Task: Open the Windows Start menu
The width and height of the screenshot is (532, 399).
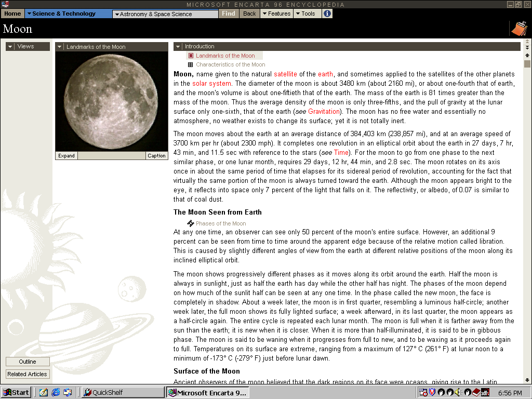Action: [x=16, y=393]
